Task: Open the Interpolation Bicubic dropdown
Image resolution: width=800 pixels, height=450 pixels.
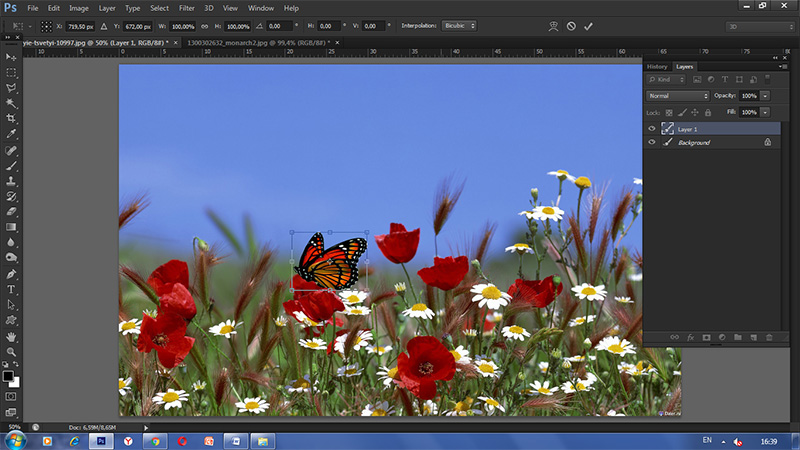Action: (x=459, y=26)
